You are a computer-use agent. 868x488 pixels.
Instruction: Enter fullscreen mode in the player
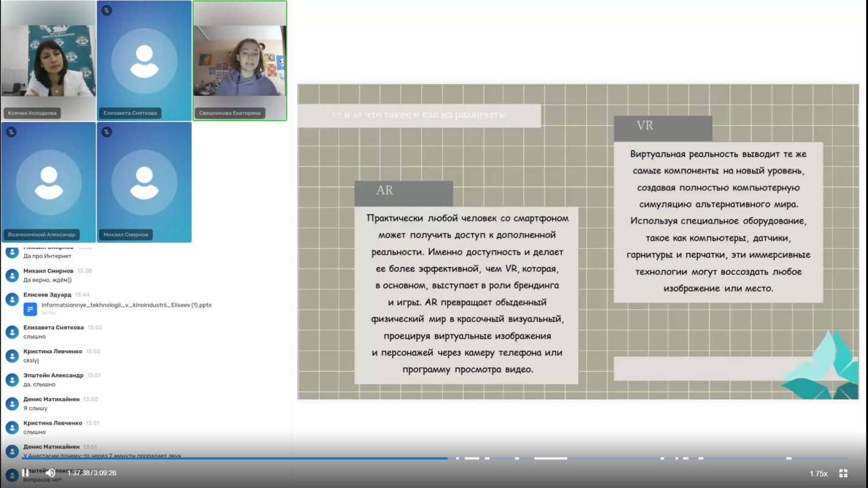point(843,473)
